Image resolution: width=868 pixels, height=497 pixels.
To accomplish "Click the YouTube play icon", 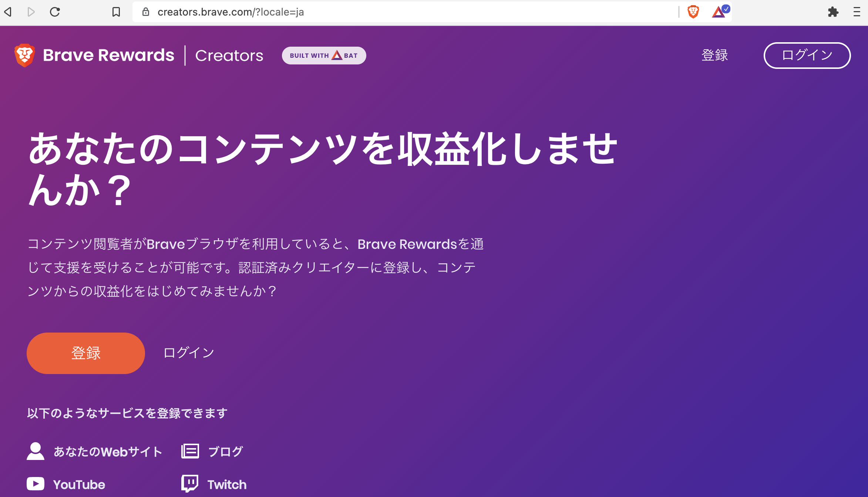I will click(x=36, y=484).
